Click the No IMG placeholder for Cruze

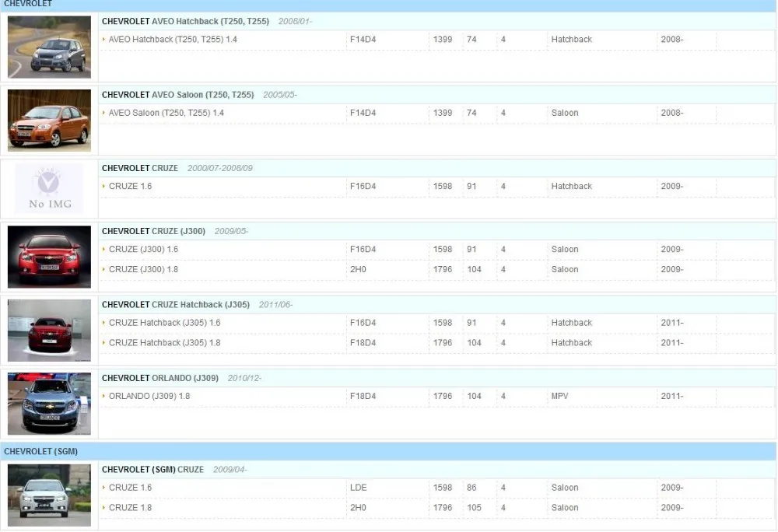pos(49,189)
